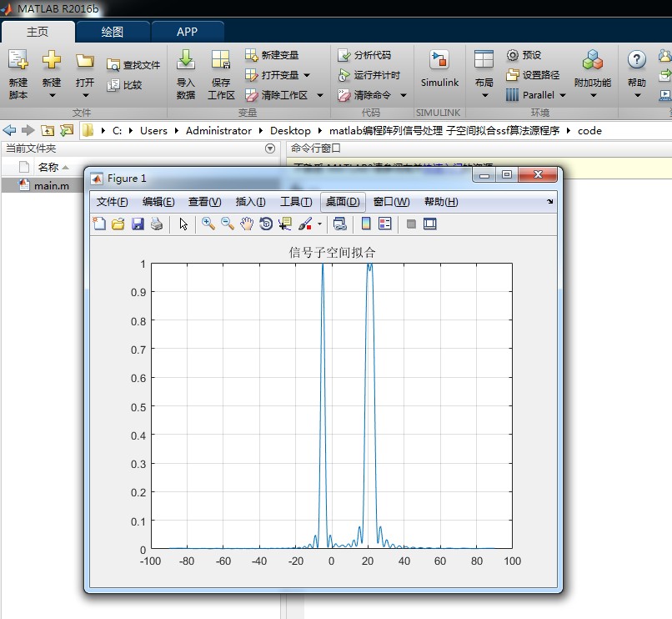Activate the Zoom In magnifier tool
The image size is (672, 619).
pos(208,224)
